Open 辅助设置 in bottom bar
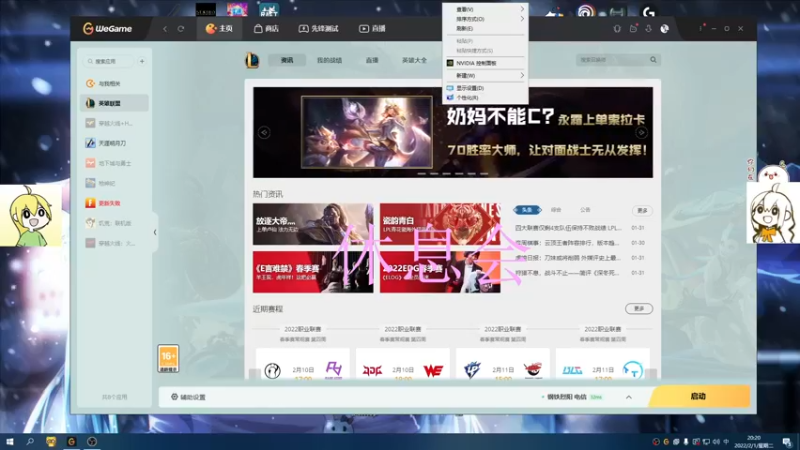The width and height of the screenshot is (800, 450). point(188,397)
